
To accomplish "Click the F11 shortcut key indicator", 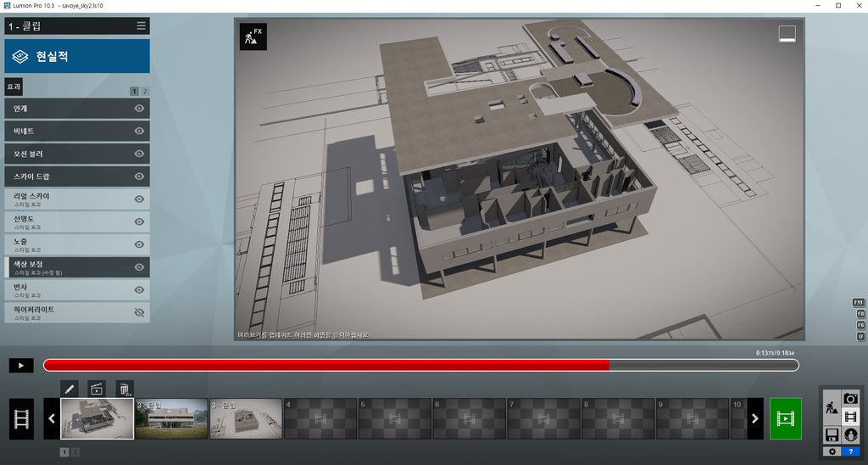I will [858, 303].
